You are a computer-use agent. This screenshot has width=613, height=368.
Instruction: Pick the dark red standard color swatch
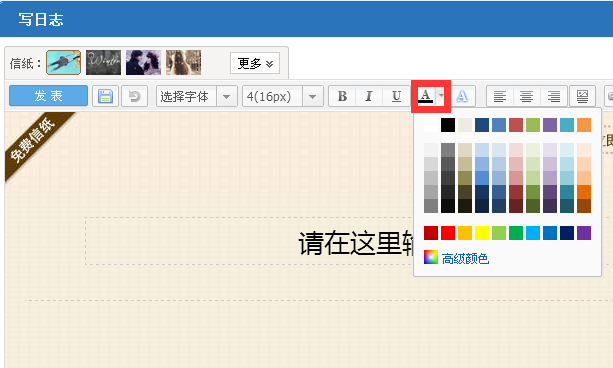[x=431, y=233]
